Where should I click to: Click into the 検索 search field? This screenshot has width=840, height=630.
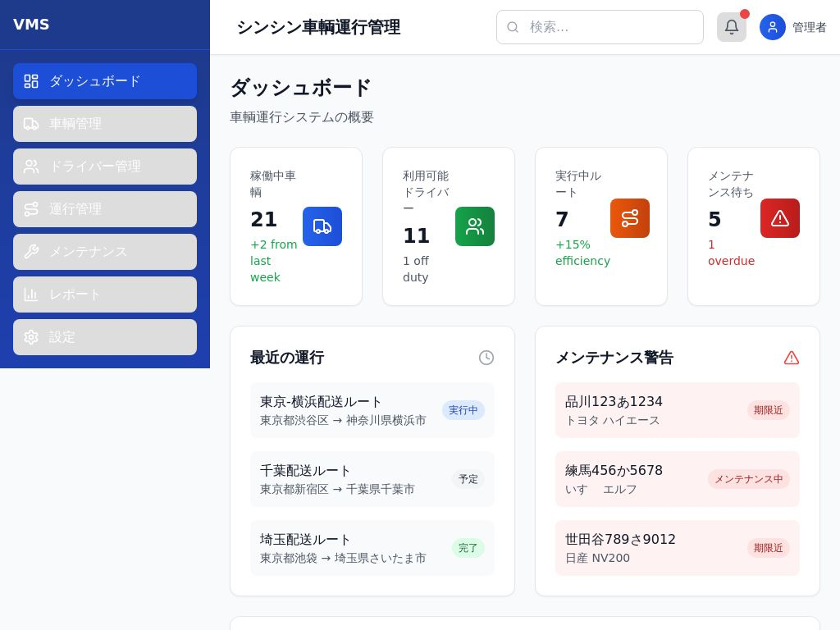click(x=611, y=27)
